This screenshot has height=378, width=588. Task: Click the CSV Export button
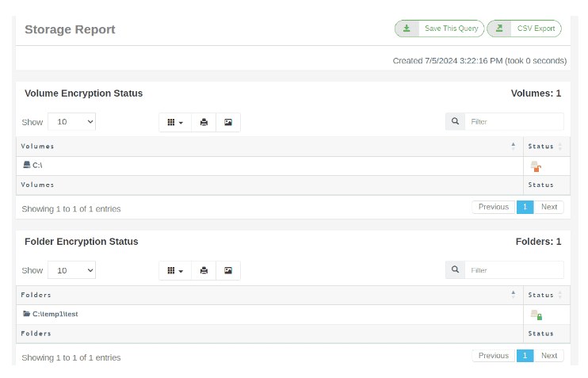[524, 29]
